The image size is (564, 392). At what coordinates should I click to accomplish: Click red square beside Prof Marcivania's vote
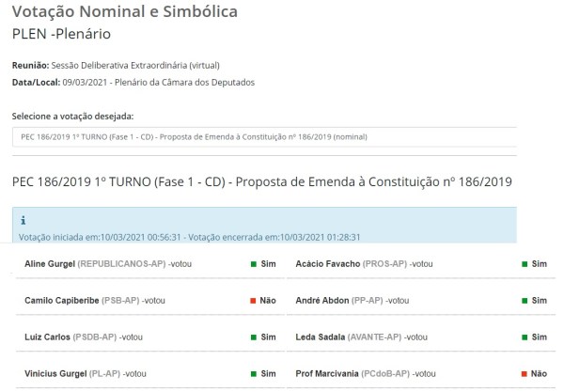pos(525,373)
